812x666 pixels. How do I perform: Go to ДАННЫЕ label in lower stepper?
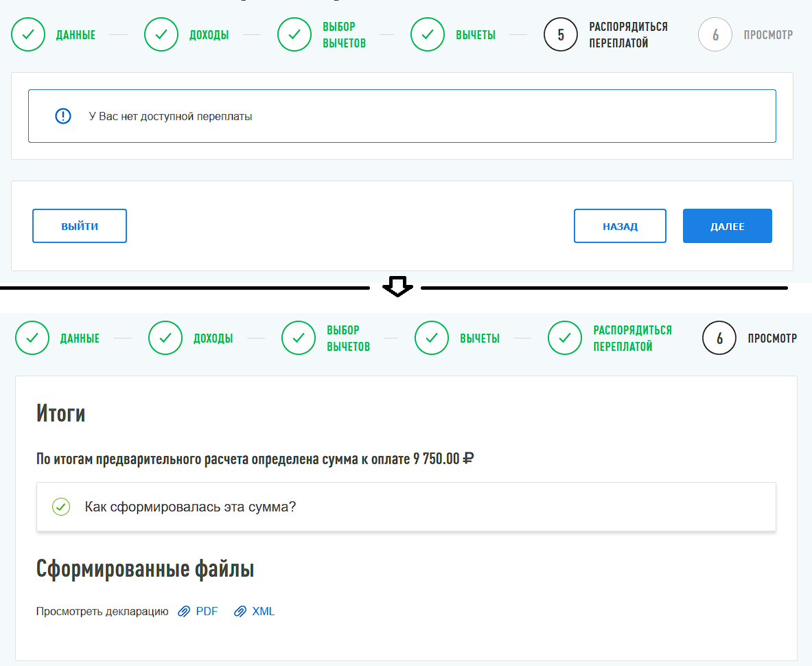point(80,338)
